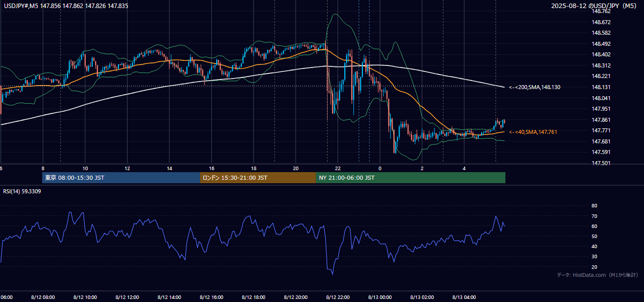Viewport: 644px width, 302px height.
Task: Click price axis value 147.501
Action: (601, 163)
